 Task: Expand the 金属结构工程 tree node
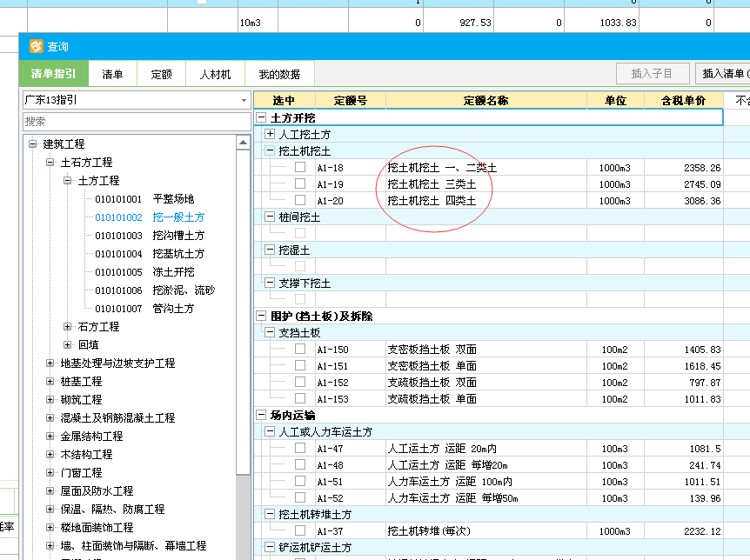click(50, 436)
